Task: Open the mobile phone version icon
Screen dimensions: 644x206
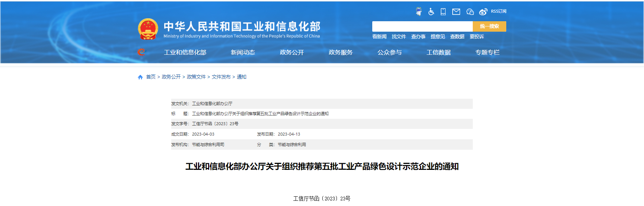Action: click(x=443, y=12)
